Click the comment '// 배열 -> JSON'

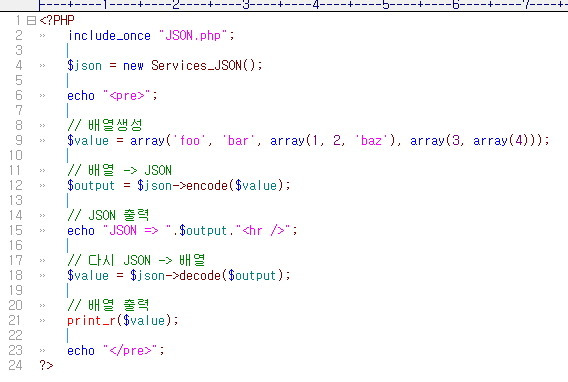click(x=119, y=170)
